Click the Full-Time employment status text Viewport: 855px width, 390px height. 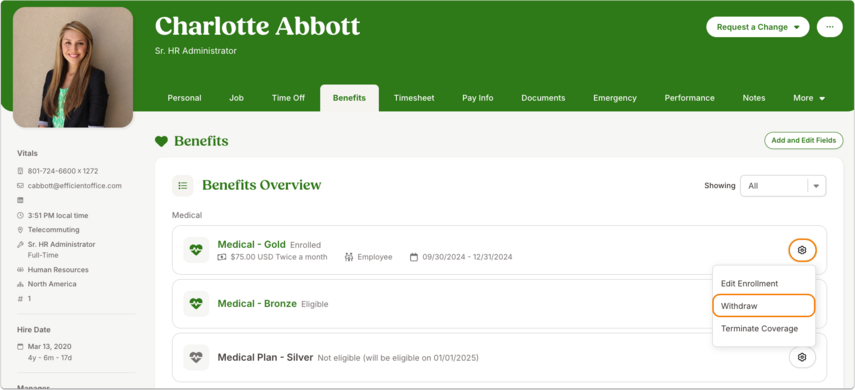(x=43, y=255)
